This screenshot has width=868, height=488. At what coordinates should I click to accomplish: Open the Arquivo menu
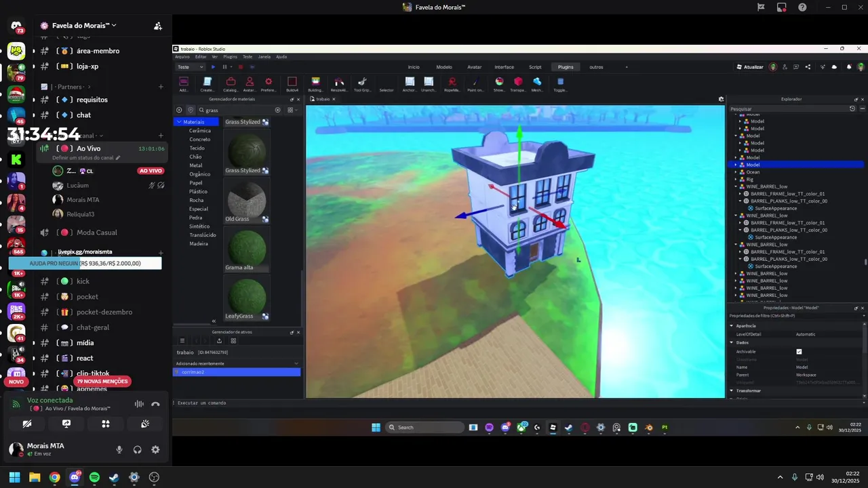point(182,57)
